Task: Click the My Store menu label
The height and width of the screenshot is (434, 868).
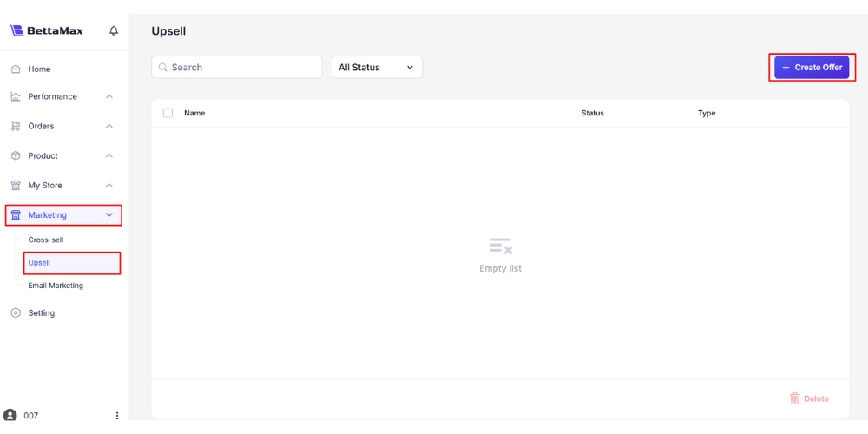Action: [x=45, y=186]
